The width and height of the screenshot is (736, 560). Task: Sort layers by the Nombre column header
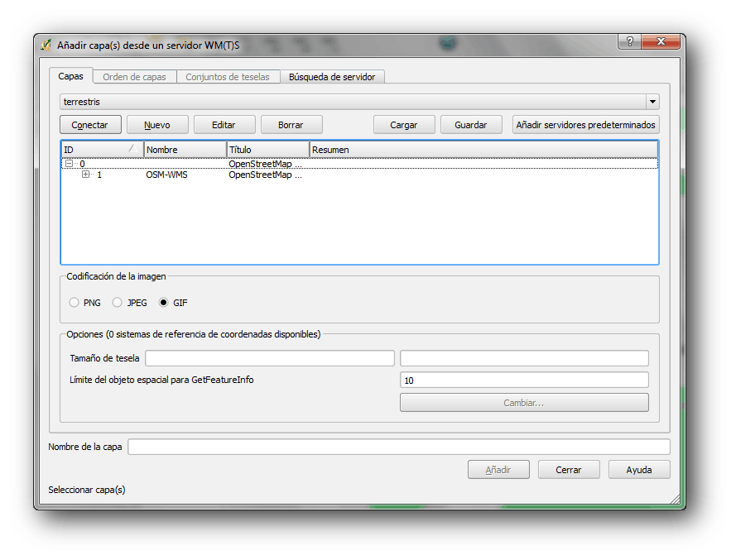point(184,150)
